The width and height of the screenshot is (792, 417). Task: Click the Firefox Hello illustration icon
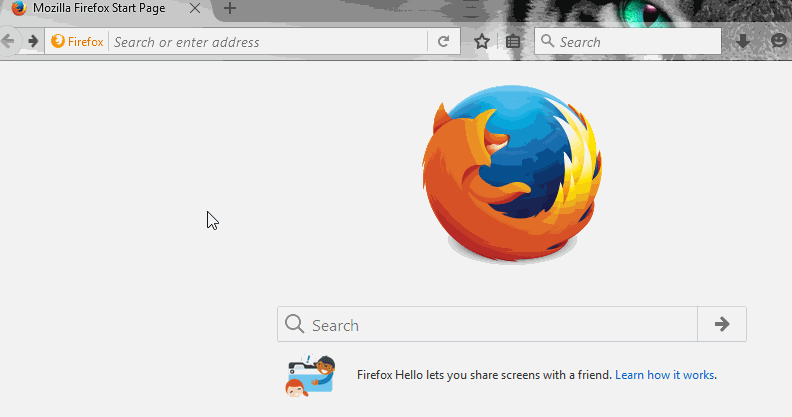[x=311, y=376]
